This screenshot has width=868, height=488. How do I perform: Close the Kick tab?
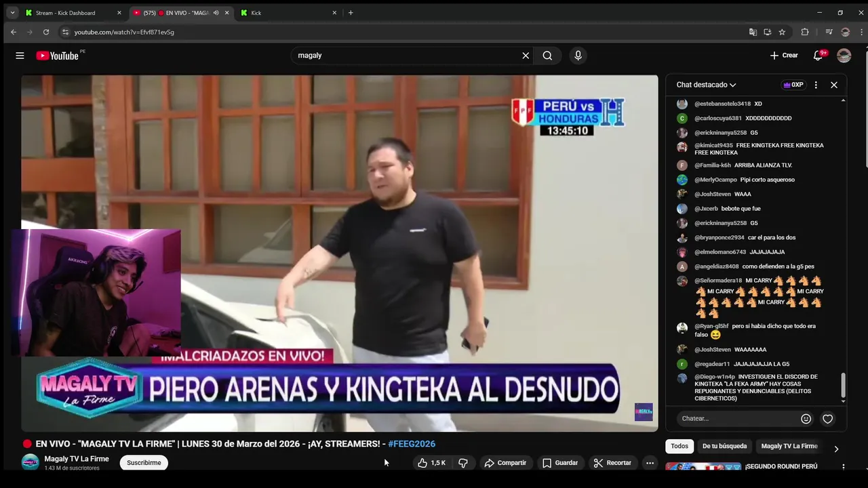pyautogui.click(x=334, y=13)
